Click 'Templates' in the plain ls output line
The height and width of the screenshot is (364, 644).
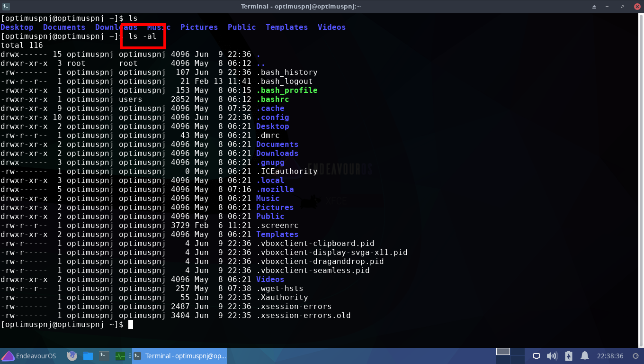(287, 27)
